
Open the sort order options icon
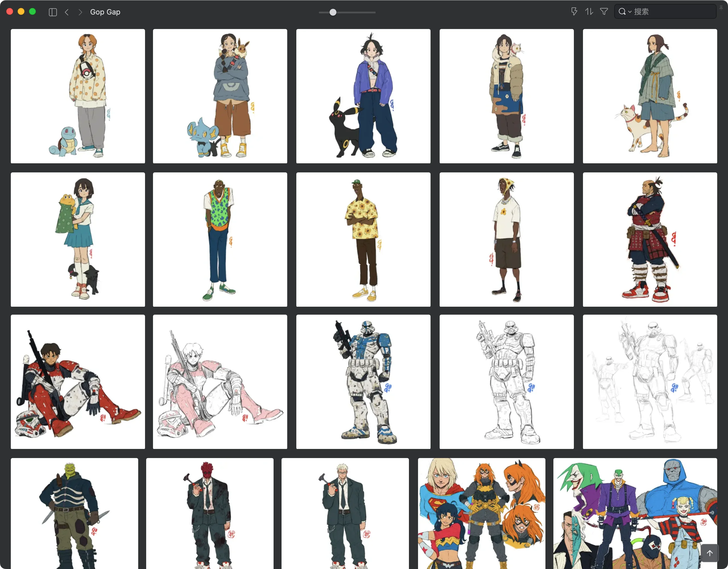coord(589,12)
